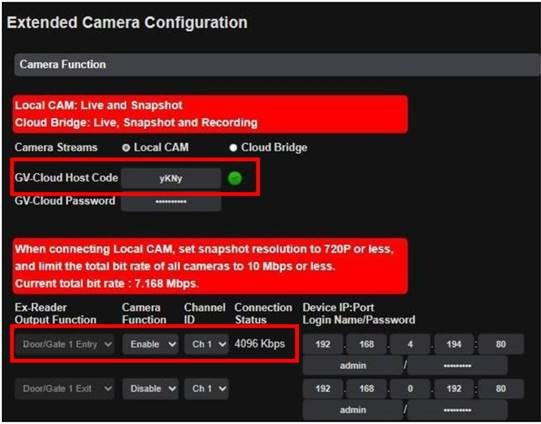541x424 pixels.
Task: Open Channel ID dropdown in Exit row
Action: [206, 388]
